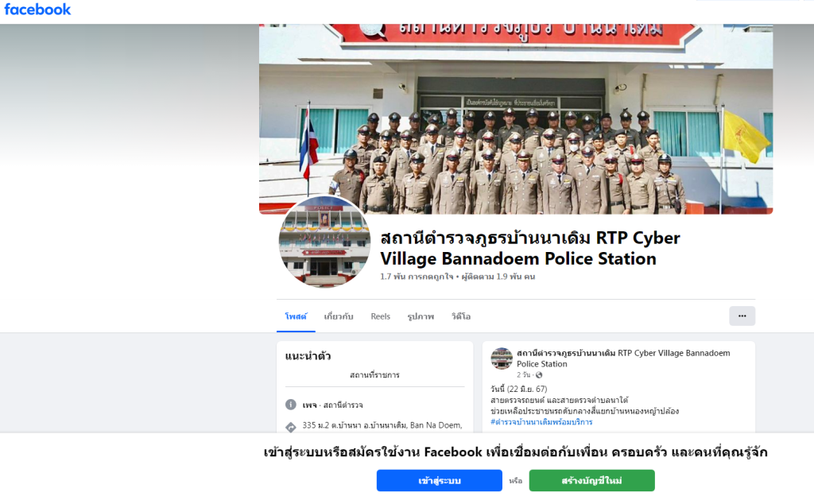This screenshot has height=504, width=814.
Task: Click the 2 วัน post timestamp
Action: point(523,374)
